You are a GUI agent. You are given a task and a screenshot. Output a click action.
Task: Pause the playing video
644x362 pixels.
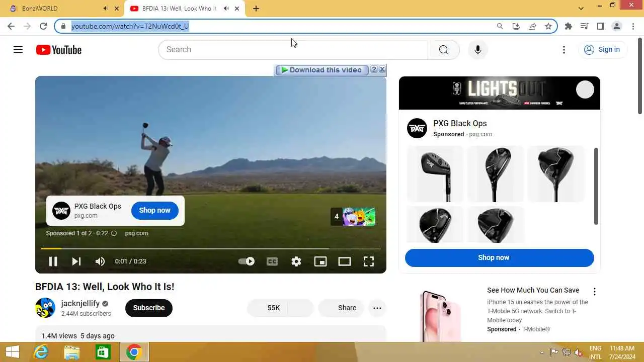pyautogui.click(x=53, y=261)
